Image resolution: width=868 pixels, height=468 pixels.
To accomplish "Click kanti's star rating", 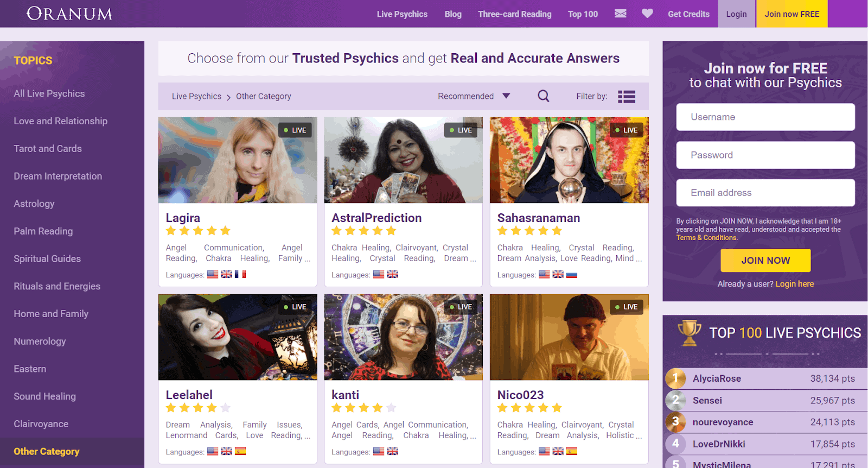I will point(364,408).
